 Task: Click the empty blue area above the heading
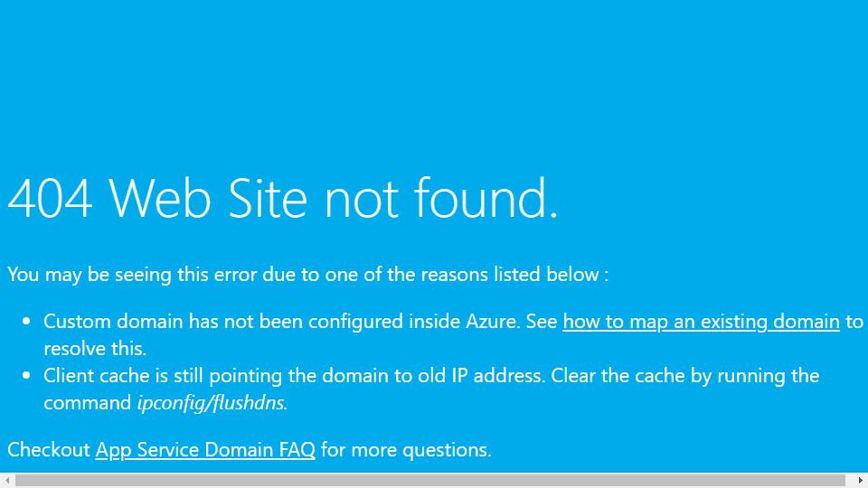[x=434, y=83]
